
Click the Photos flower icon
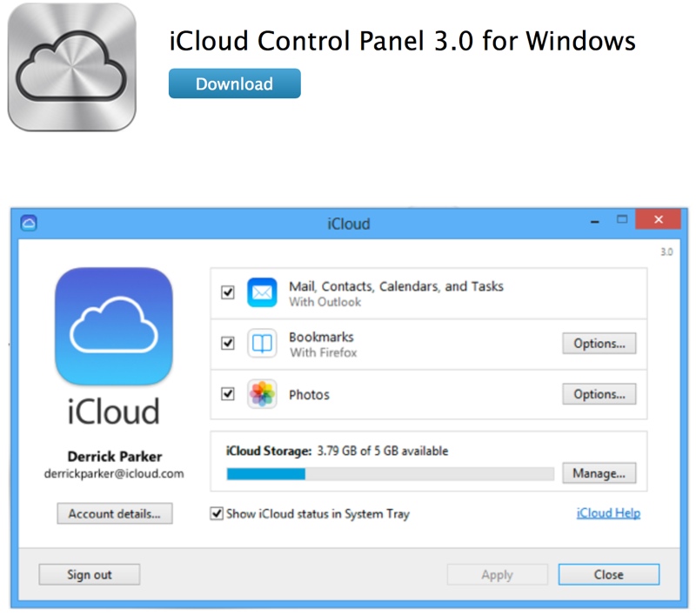[x=262, y=393]
